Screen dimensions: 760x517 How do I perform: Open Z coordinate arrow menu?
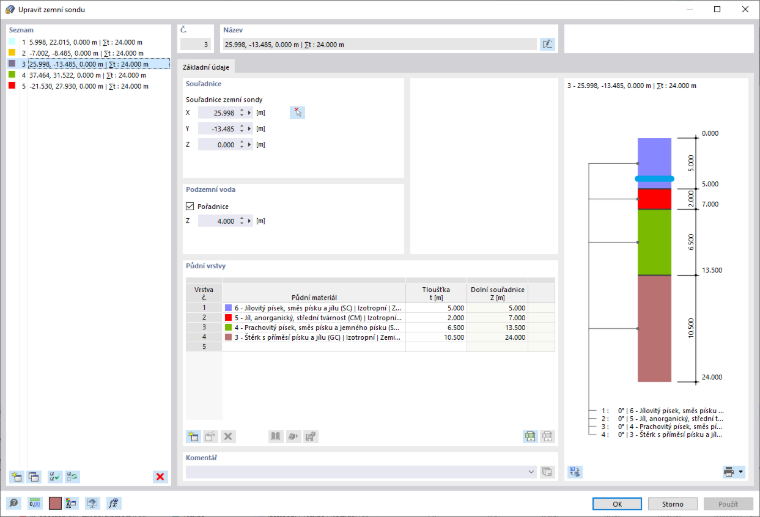pyautogui.click(x=250, y=145)
